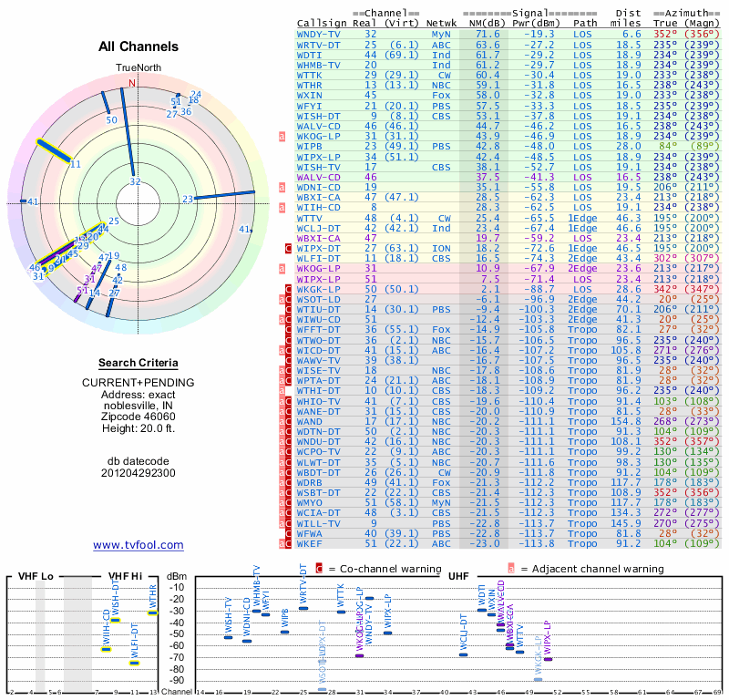
Task: Click the WTHR callsign in the table
Action: (x=309, y=86)
